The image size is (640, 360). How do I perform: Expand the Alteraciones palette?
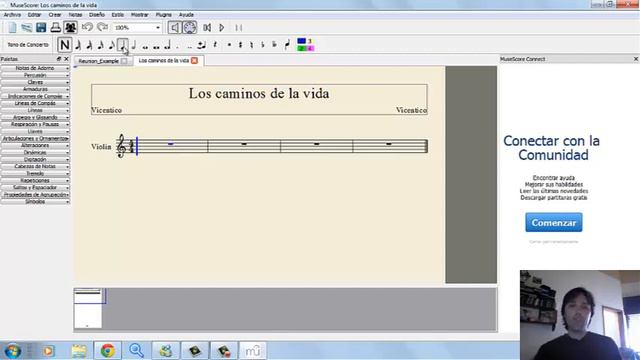pyautogui.click(x=35, y=145)
